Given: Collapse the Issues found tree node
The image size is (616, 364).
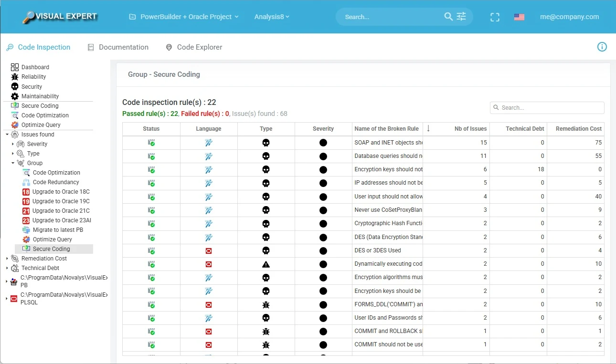Looking at the screenshot, I should coord(7,135).
